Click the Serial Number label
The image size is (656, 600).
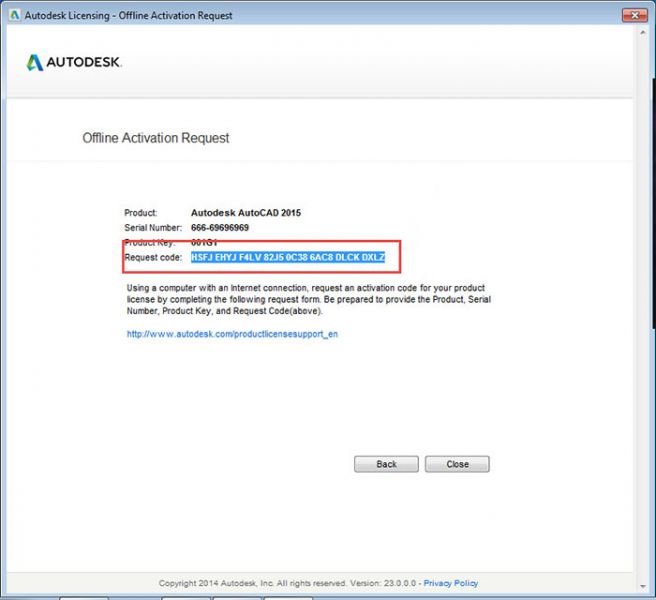pos(153,228)
